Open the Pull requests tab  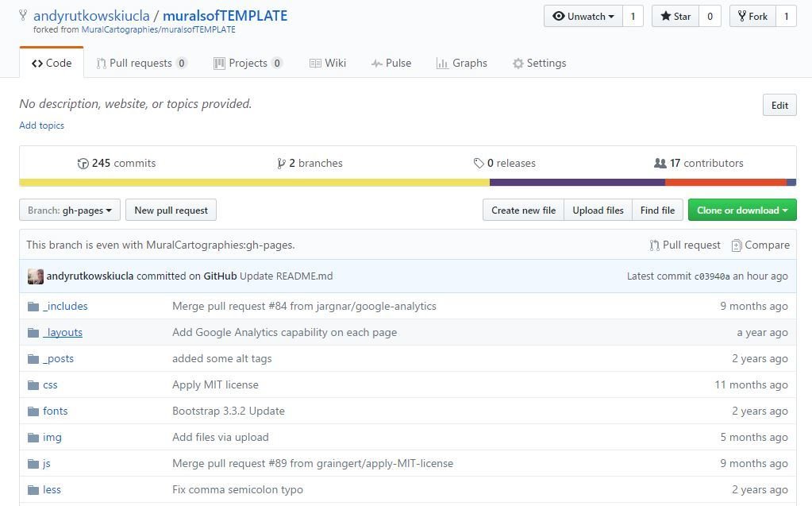141,64
